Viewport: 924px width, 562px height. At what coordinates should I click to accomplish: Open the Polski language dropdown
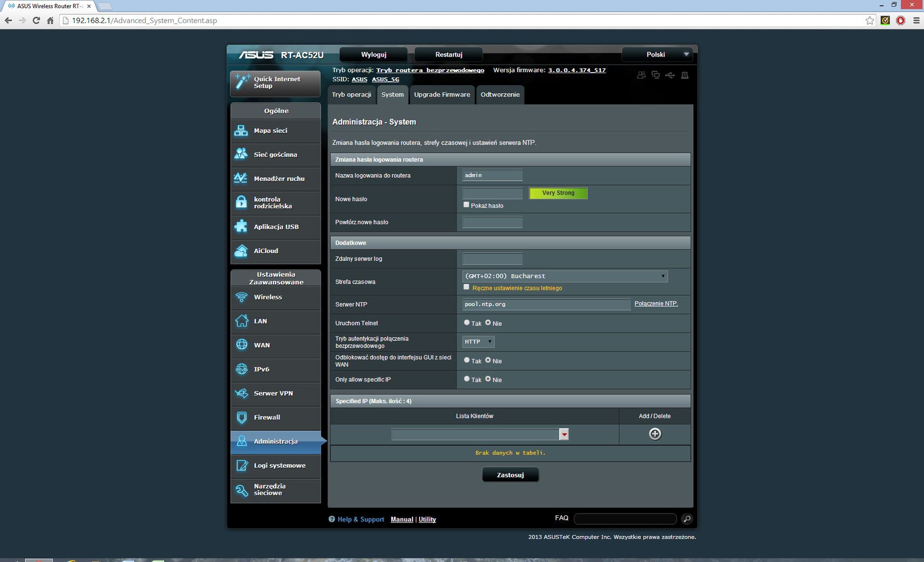pos(657,54)
